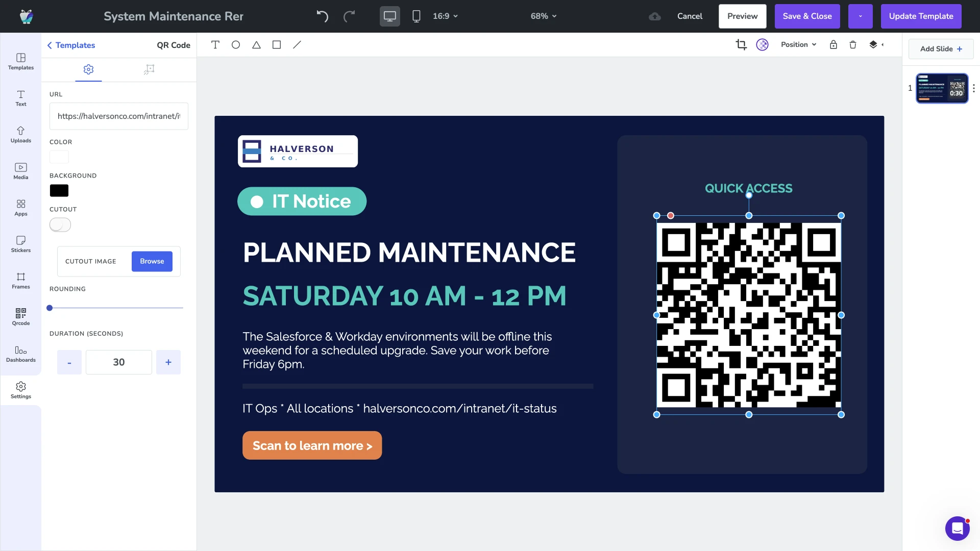
Task: Open the Frames sidebar panel
Action: pos(21,281)
